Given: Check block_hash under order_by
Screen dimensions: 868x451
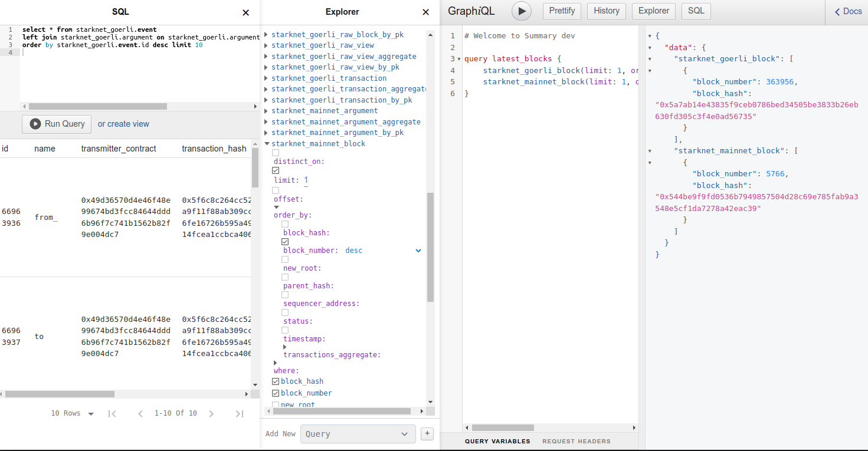Looking at the screenshot, I should coord(285,224).
